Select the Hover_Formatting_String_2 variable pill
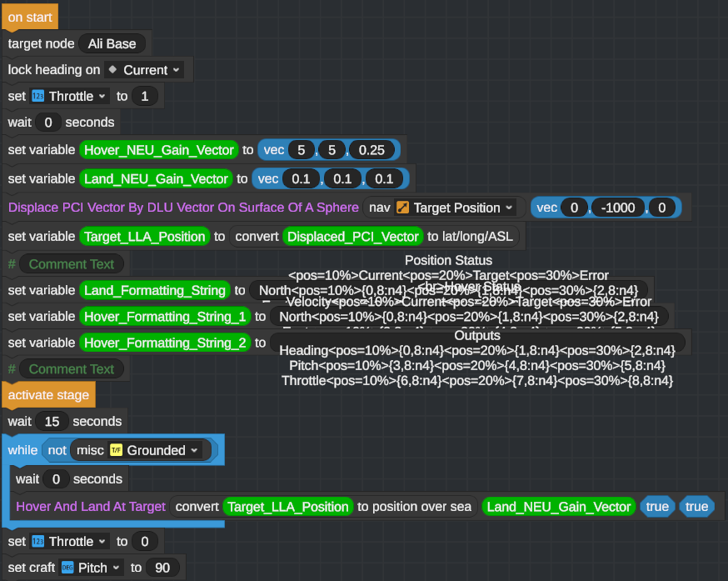Viewport: 728px width, 581px height. click(x=165, y=343)
